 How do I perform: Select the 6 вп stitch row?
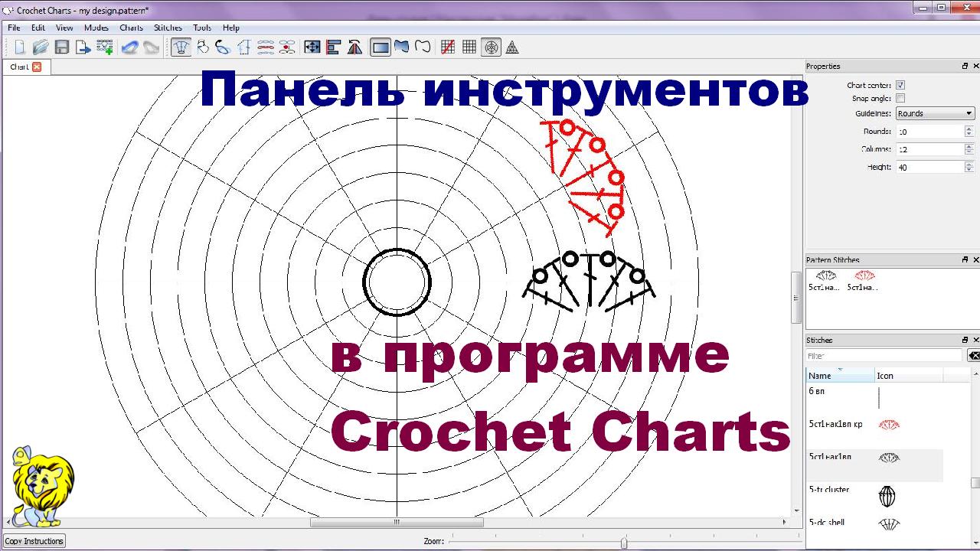point(875,399)
